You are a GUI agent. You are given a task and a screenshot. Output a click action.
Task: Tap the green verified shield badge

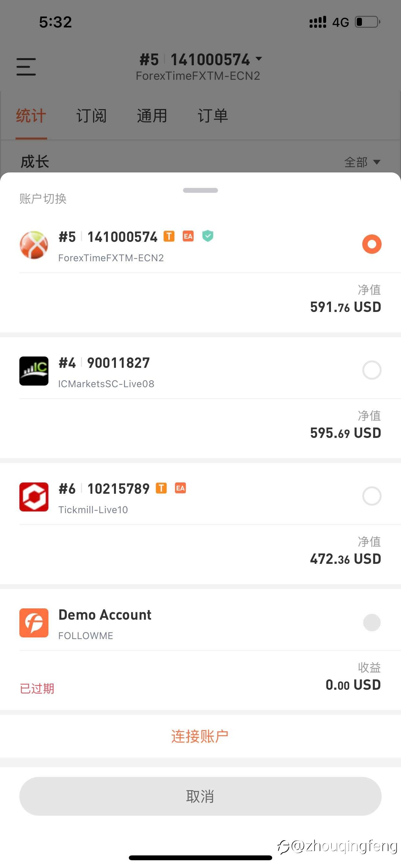click(208, 236)
